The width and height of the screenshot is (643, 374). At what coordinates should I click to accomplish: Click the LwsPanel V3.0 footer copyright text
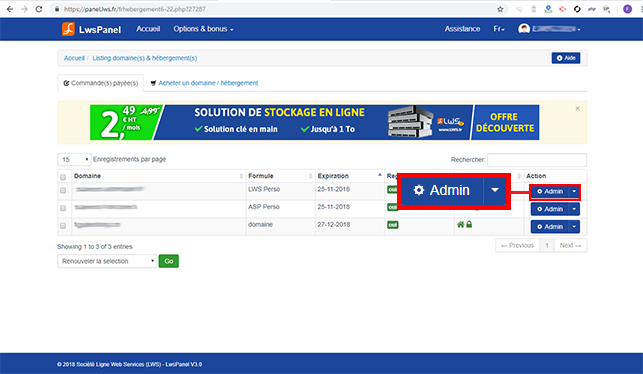click(x=130, y=364)
